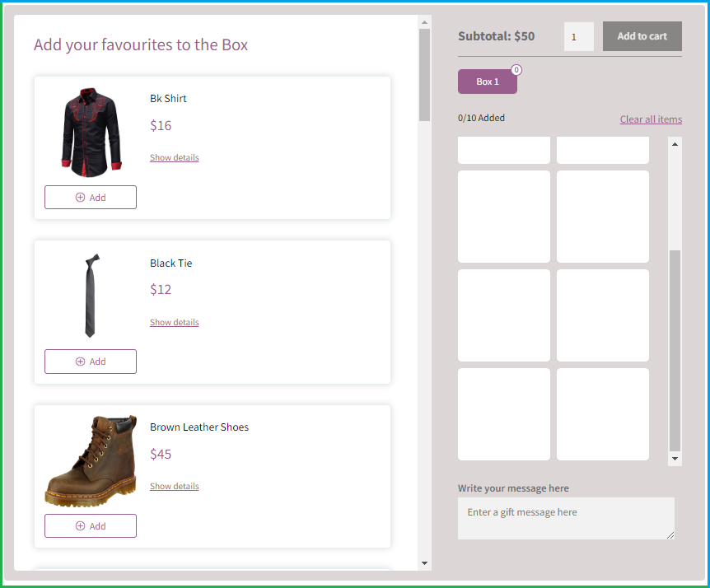Select the Box 1 tab
This screenshot has height=588, width=710.
tap(488, 82)
